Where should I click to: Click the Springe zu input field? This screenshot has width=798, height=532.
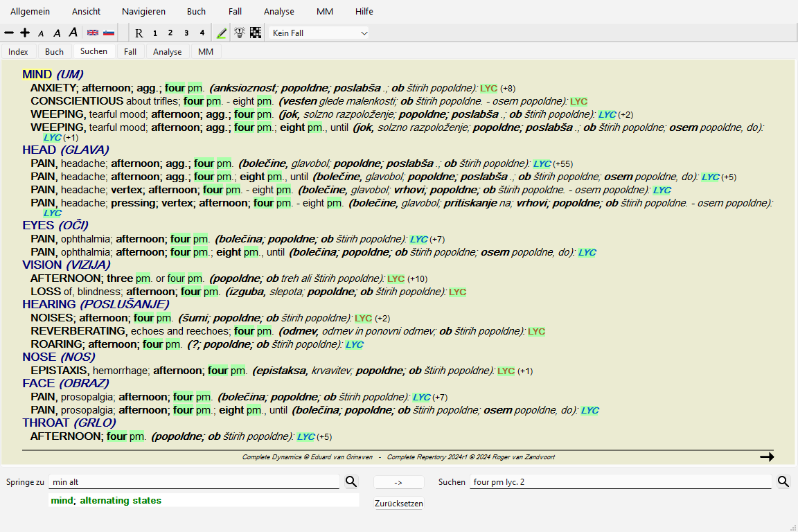[194, 481]
